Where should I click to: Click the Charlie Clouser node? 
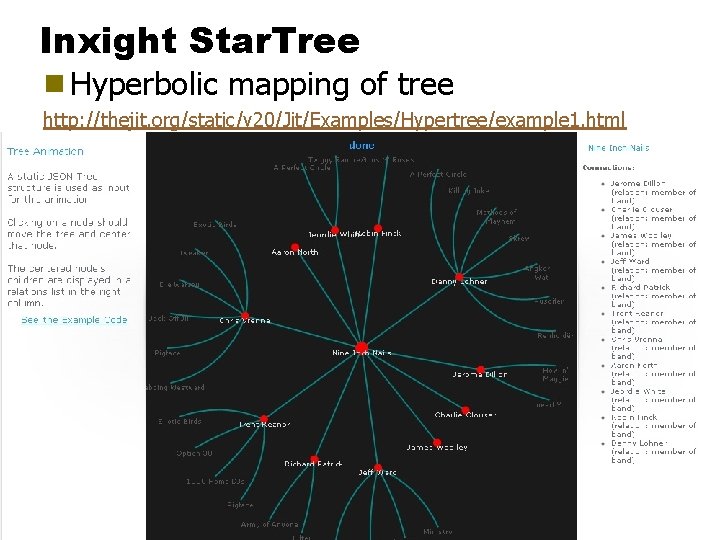pos(466,410)
